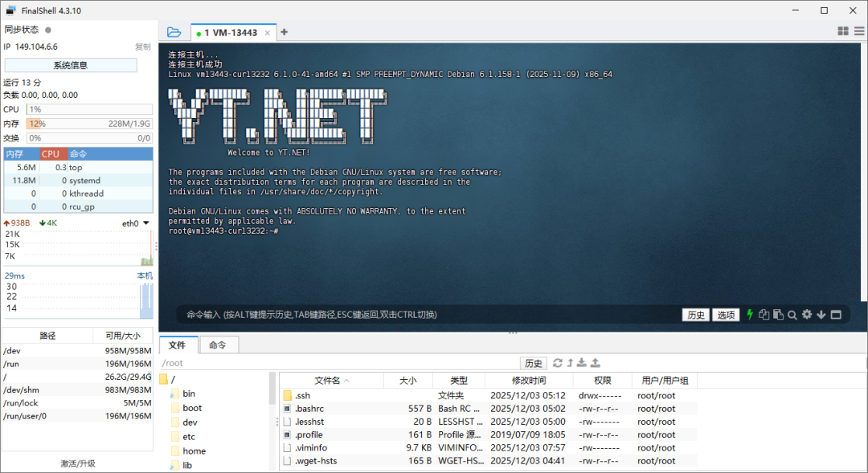868x473 pixels.
Task: Click the terminal fullscreen window icon
Action: [x=836, y=315]
